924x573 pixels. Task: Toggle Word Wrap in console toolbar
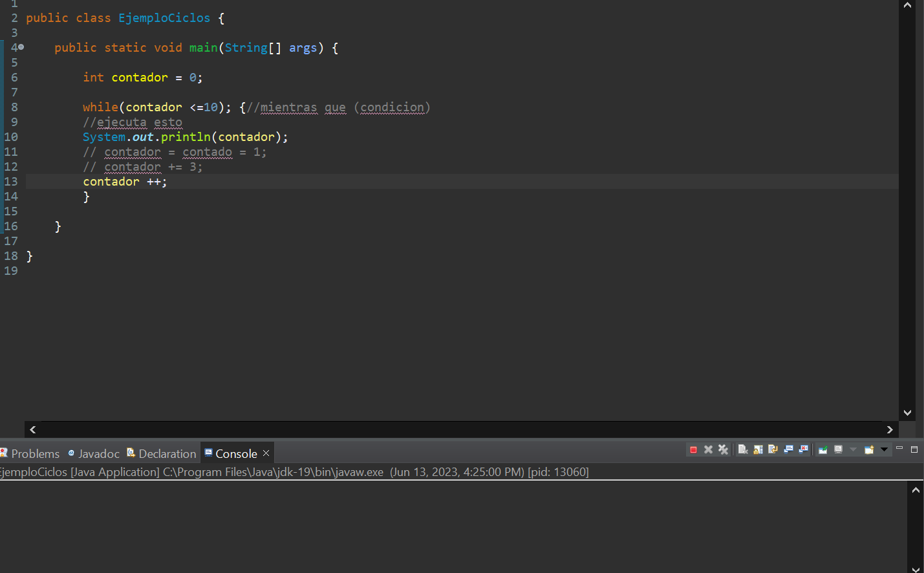(773, 449)
